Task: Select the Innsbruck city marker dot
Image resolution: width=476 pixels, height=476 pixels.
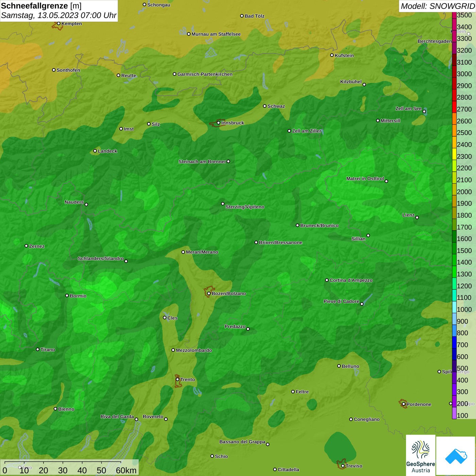Action: [218, 123]
